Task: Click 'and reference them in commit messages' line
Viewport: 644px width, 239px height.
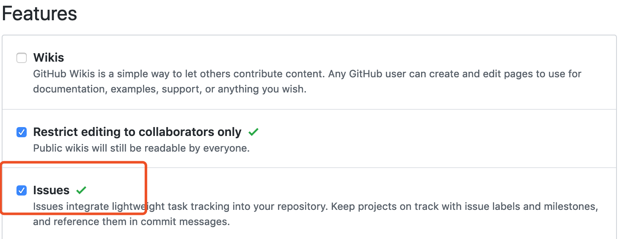Action: (x=132, y=222)
